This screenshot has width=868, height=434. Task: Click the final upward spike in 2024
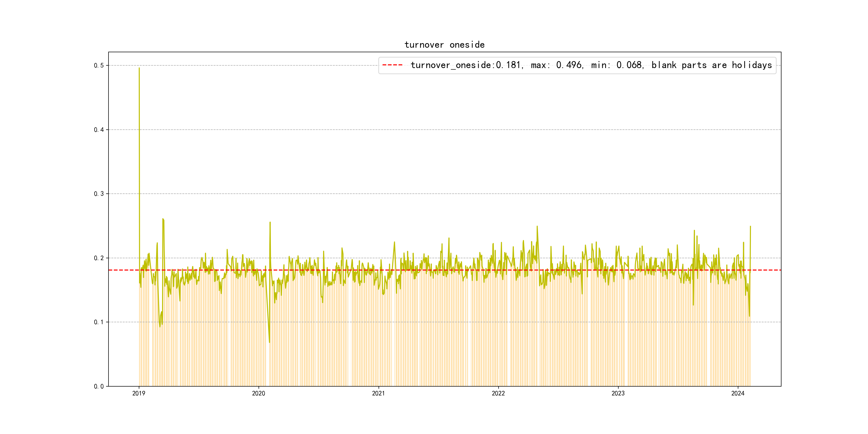point(750,227)
